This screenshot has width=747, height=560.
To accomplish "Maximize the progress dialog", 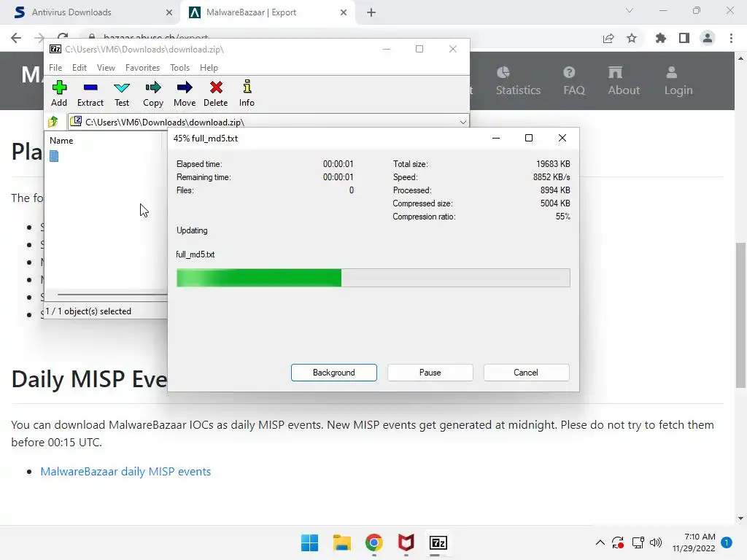I will coord(529,138).
